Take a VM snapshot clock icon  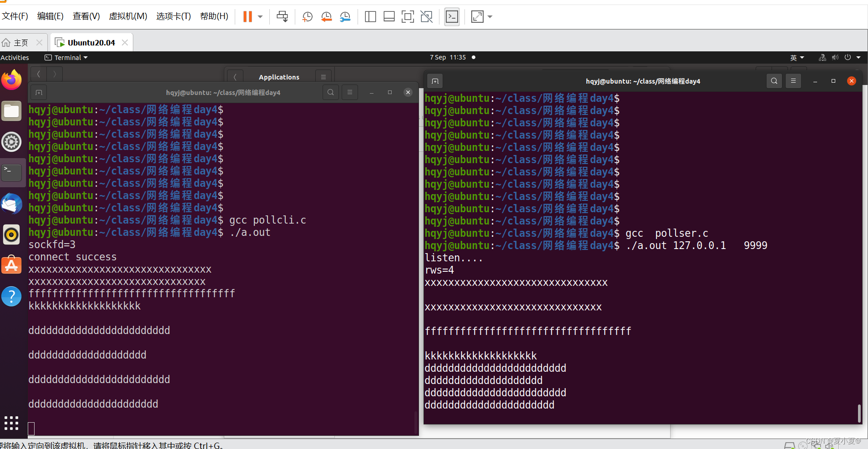(x=308, y=17)
